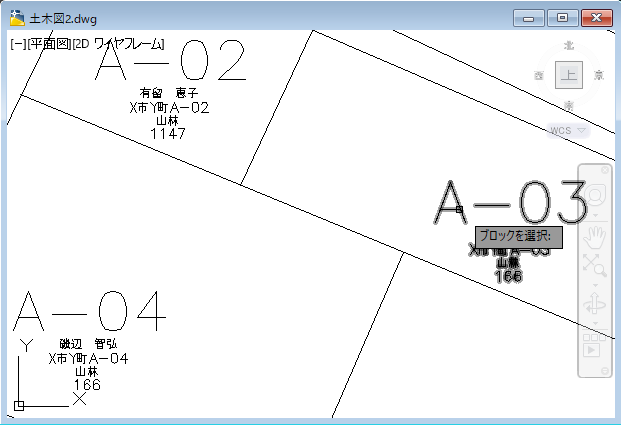Select the large A-04 parcel label

[x=90, y=311]
